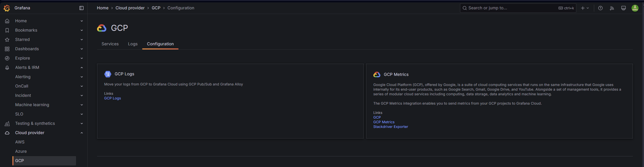Image resolution: width=644 pixels, height=167 pixels.
Task: Expand the Alerting submenu chevron
Action: pos(82,77)
